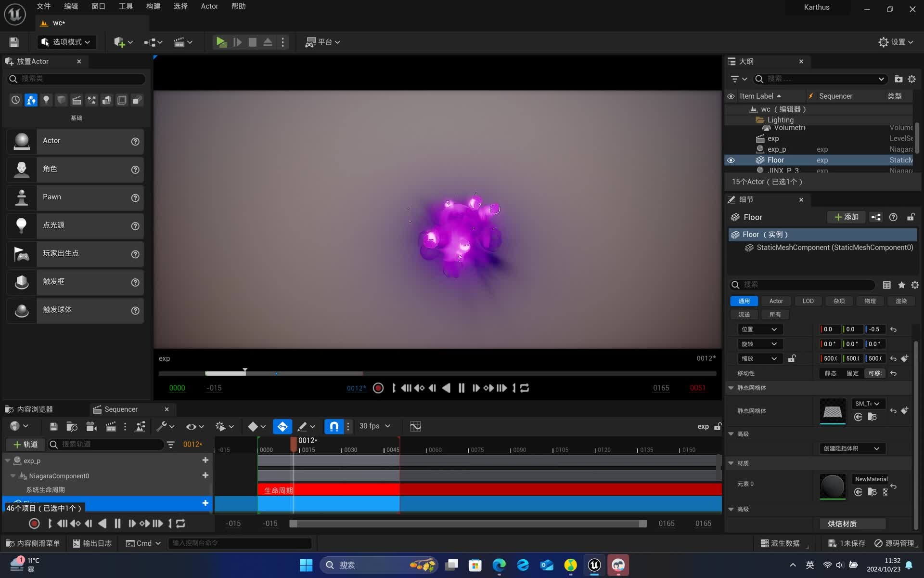Switch mobility to 静态 for Floor
The image size is (924, 578).
[830, 373]
